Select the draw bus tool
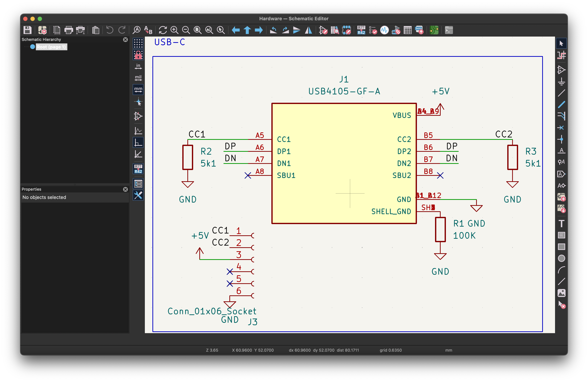 (561, 105)
